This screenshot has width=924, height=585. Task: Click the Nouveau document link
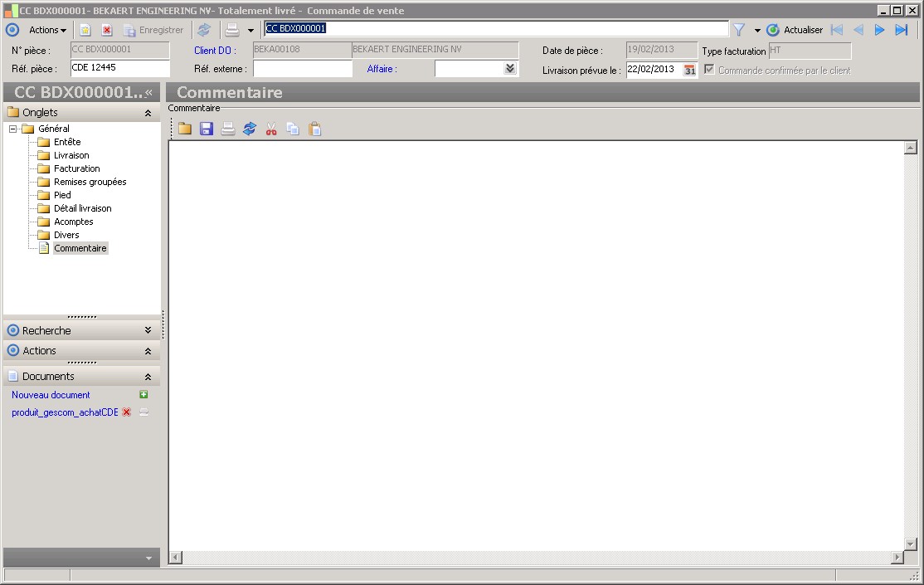[51, 395]
